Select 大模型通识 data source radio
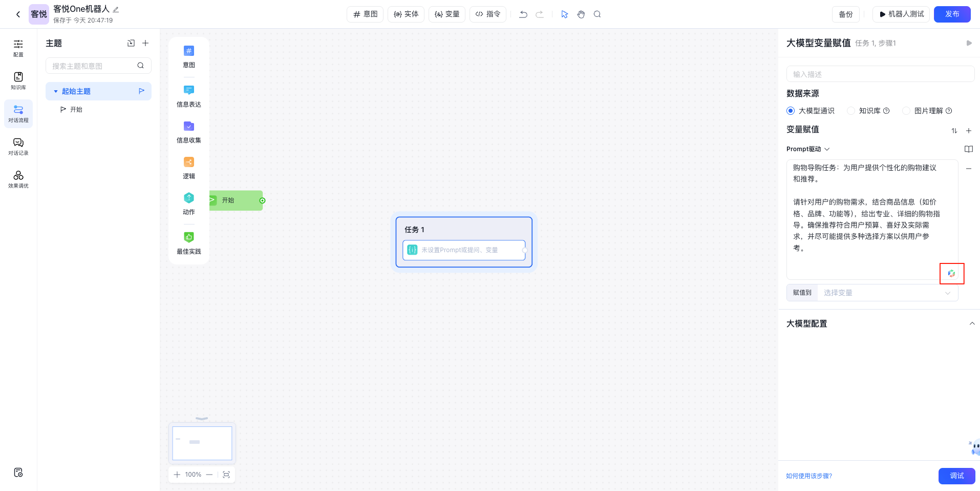This screenshot has height=491, width=980. coord(791,111)
